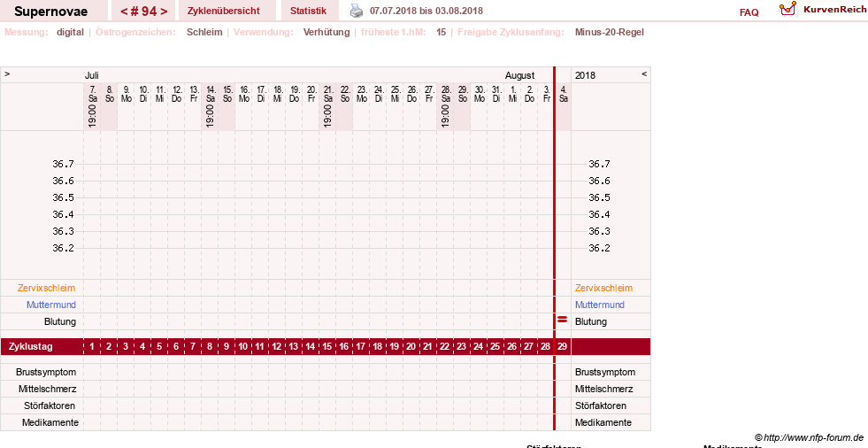The width and height of the screenshot is (868, 448).
Task: Open the Zyklenübersicht tab
Action: pos(224,11)
